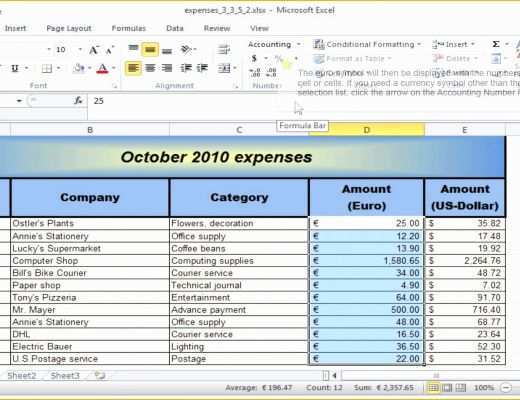Open the Accounting Number Format currency arrow
520x400 pixels.
pyautogui.click(x=266, y=58)
